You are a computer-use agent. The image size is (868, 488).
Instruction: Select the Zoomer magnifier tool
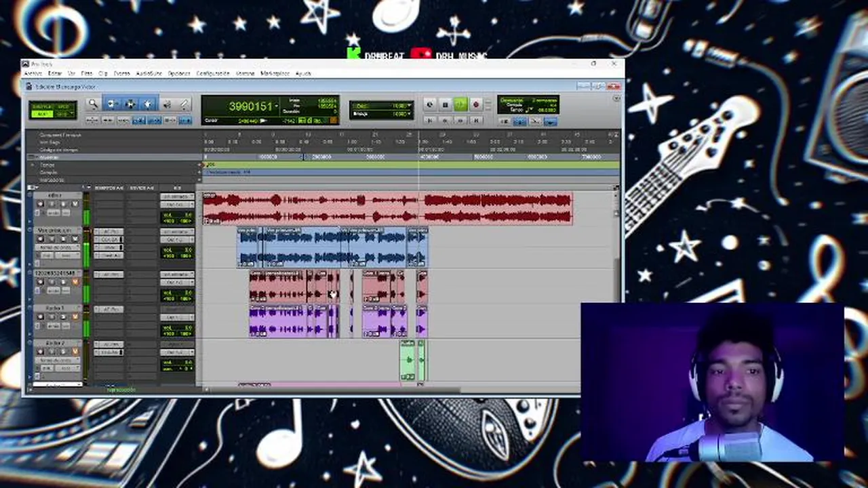coord(93,104)
